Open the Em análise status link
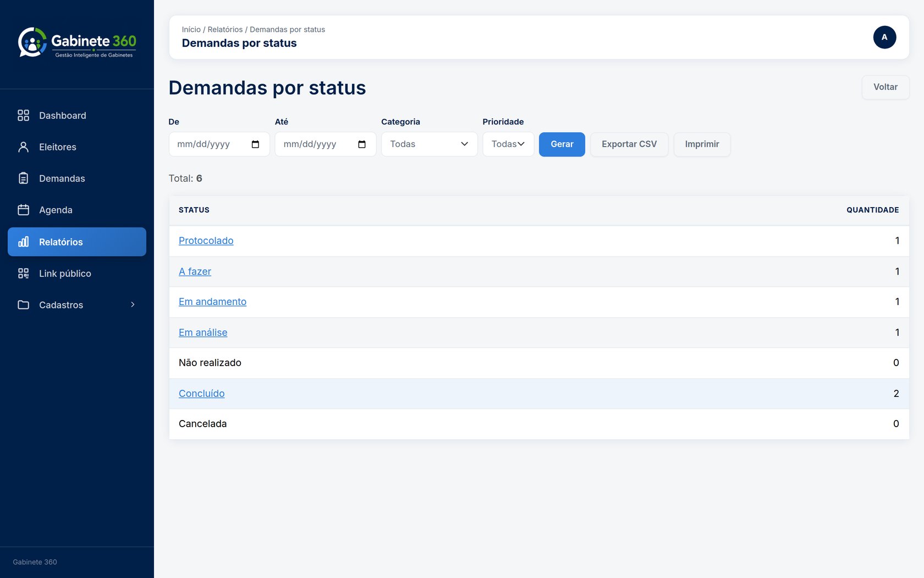This screenshot has height=578, width=924. click(203, 332)
